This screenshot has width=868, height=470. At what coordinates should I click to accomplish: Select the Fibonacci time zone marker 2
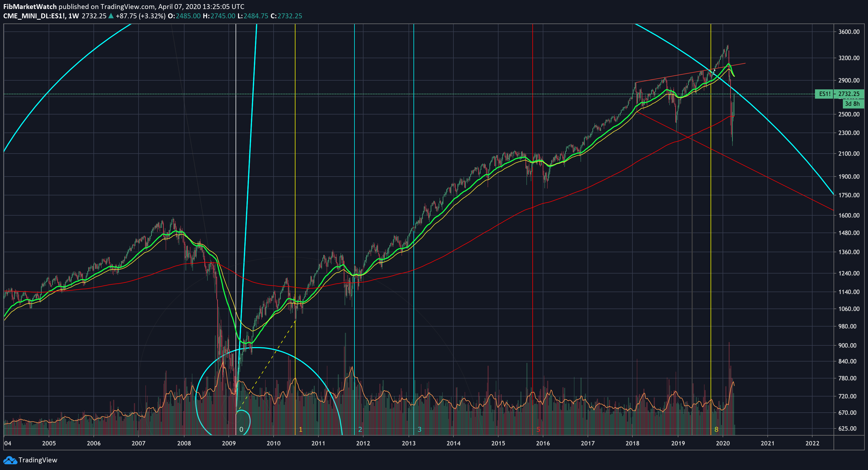[360, 430]
